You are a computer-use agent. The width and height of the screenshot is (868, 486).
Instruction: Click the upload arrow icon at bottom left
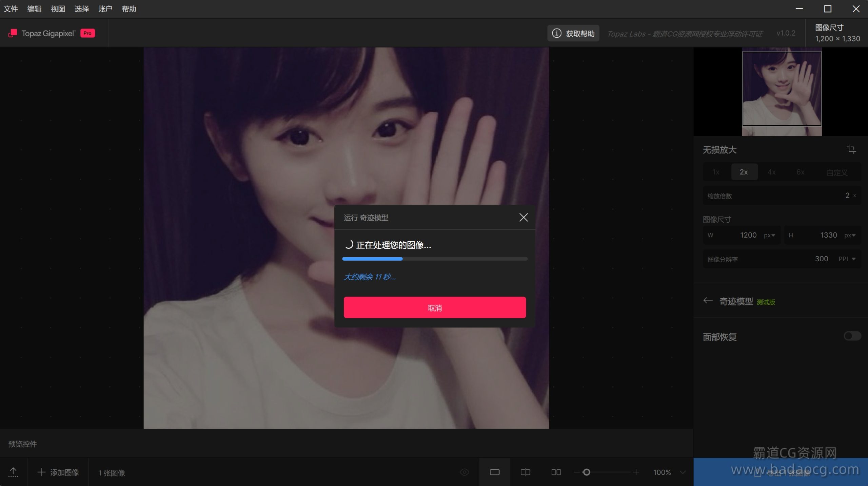[13, 472]
